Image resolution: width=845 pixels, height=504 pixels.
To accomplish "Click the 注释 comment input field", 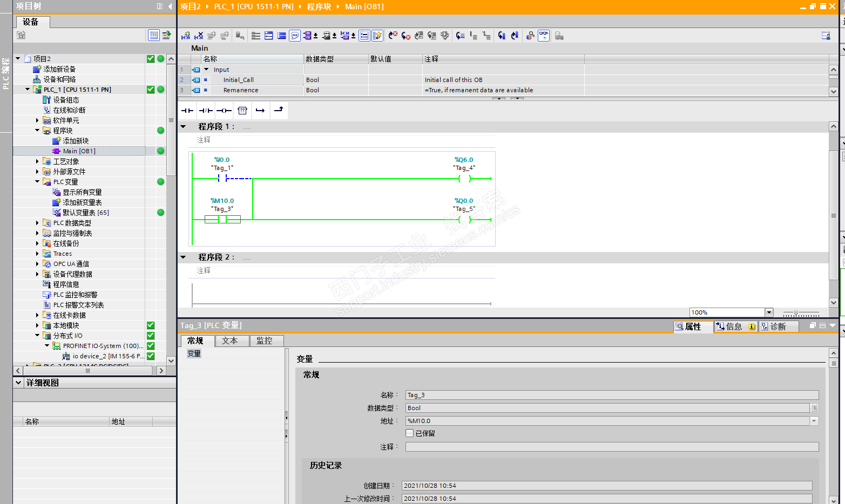I will [612, 447].
